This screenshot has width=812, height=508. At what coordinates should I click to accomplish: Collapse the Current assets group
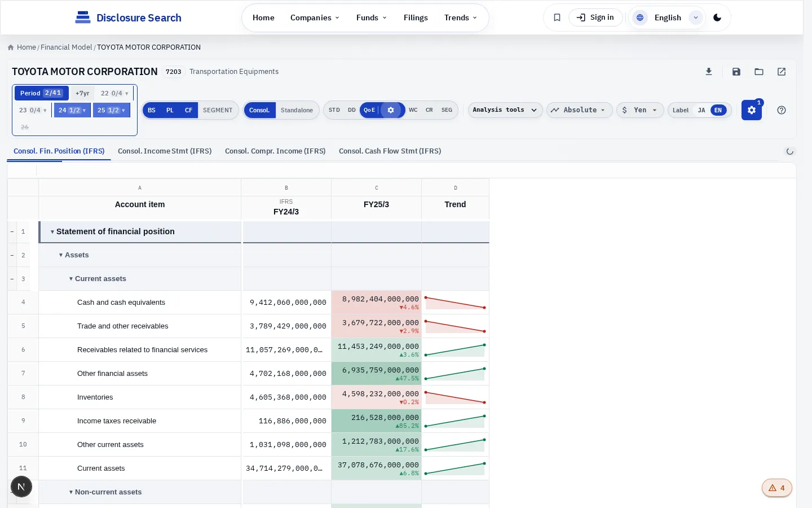71,279
